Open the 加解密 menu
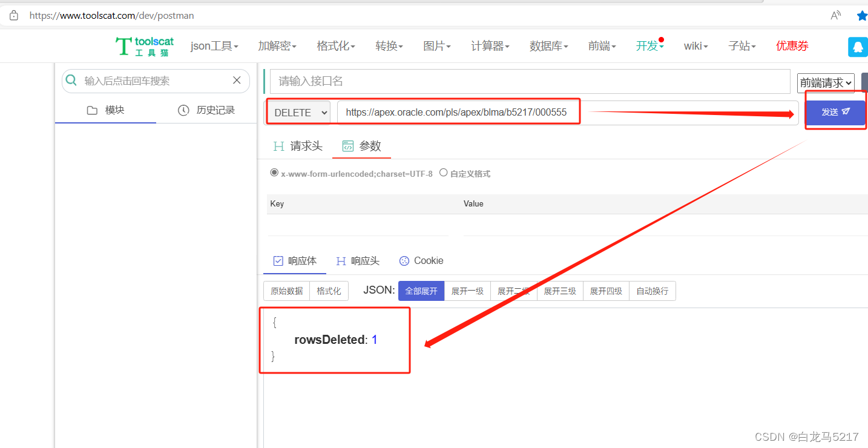 pyautogui.click(x=277, y=46)
